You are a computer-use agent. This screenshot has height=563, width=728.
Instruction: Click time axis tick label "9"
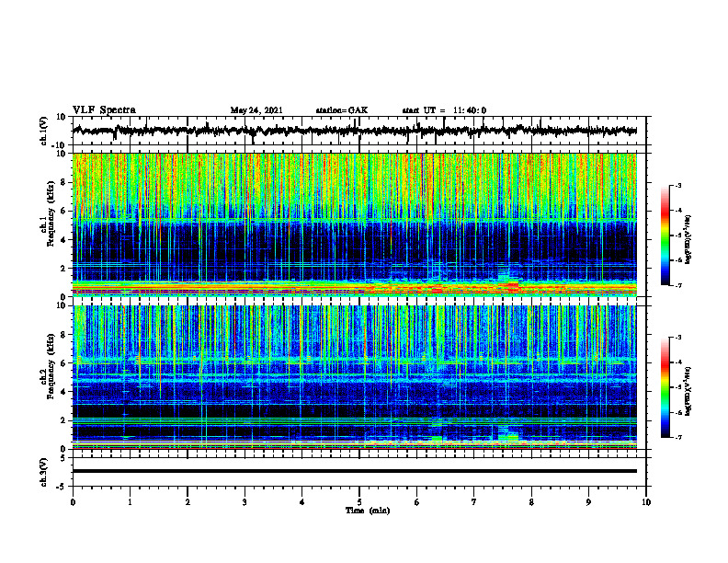tap(588, 502)
